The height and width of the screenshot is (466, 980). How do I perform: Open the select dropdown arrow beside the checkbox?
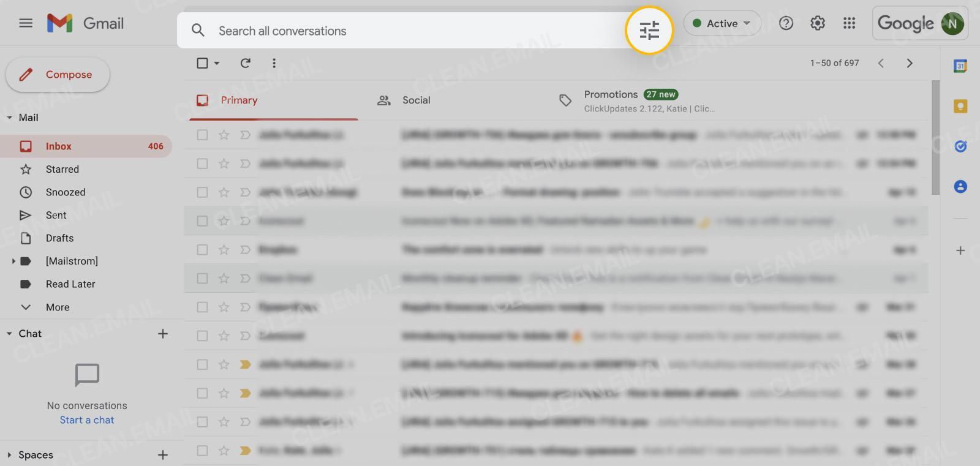click(217, 63)
